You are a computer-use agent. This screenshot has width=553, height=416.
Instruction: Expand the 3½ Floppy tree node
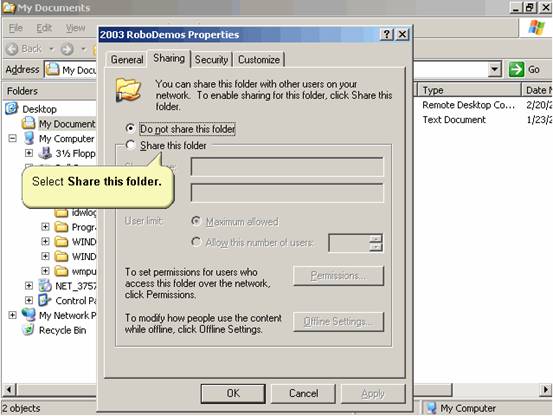click(29, 153)
